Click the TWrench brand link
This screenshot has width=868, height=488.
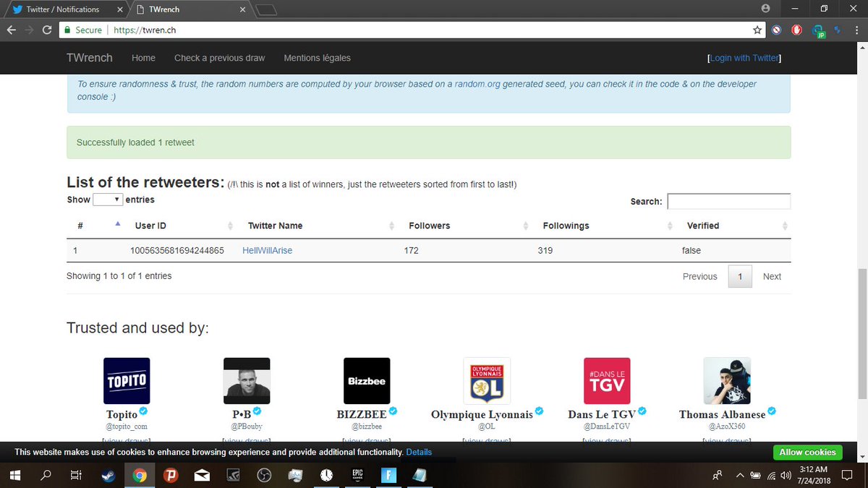tap(90, 58)
